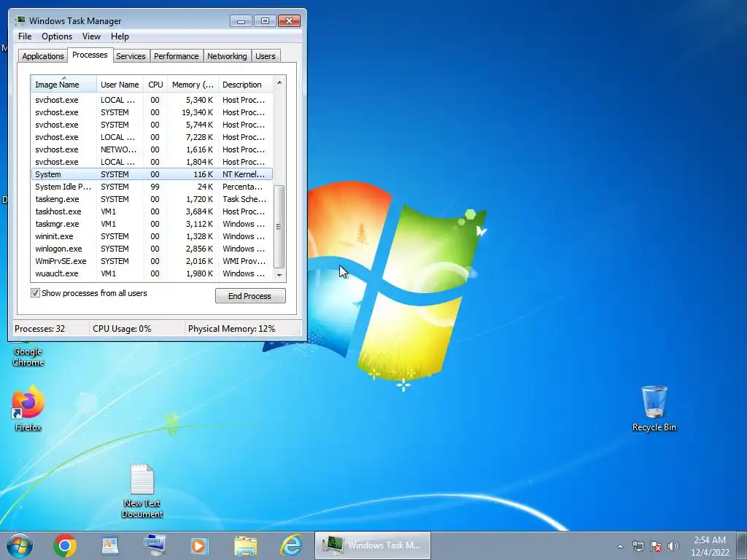
Task: Click the process list scroll down arrow
Action: click(x=279, y=275)
